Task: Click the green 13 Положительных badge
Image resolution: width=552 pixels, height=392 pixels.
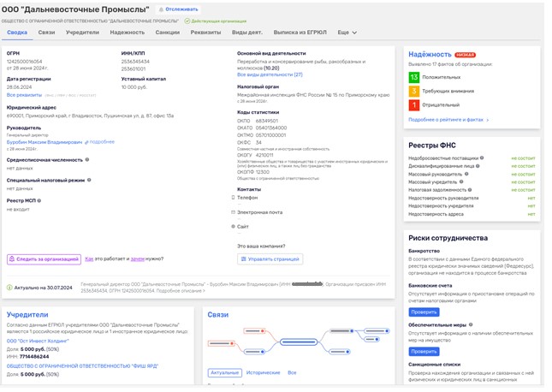Action: (414, 77)
